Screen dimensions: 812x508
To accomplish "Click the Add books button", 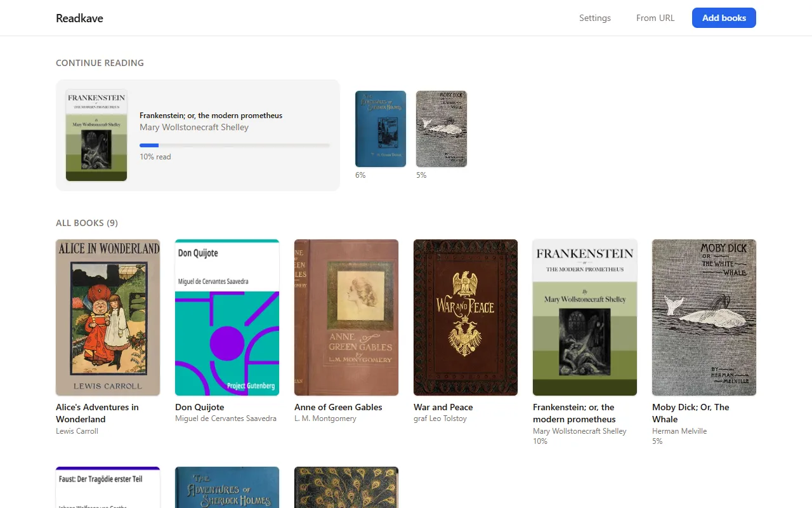I will click(x=724, y=18).
